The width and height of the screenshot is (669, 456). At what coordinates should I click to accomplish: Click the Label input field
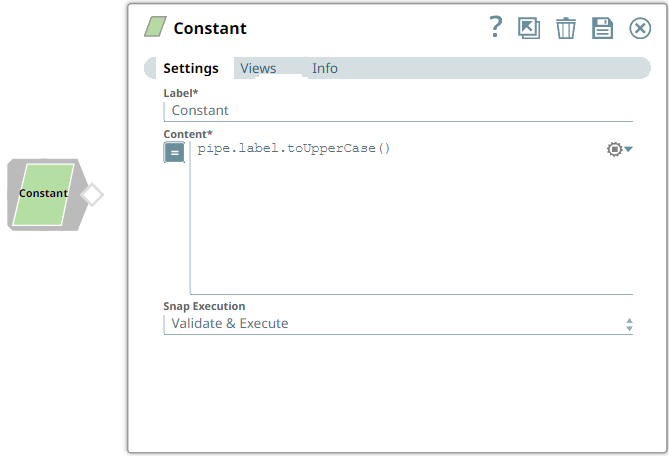(397, 111)
